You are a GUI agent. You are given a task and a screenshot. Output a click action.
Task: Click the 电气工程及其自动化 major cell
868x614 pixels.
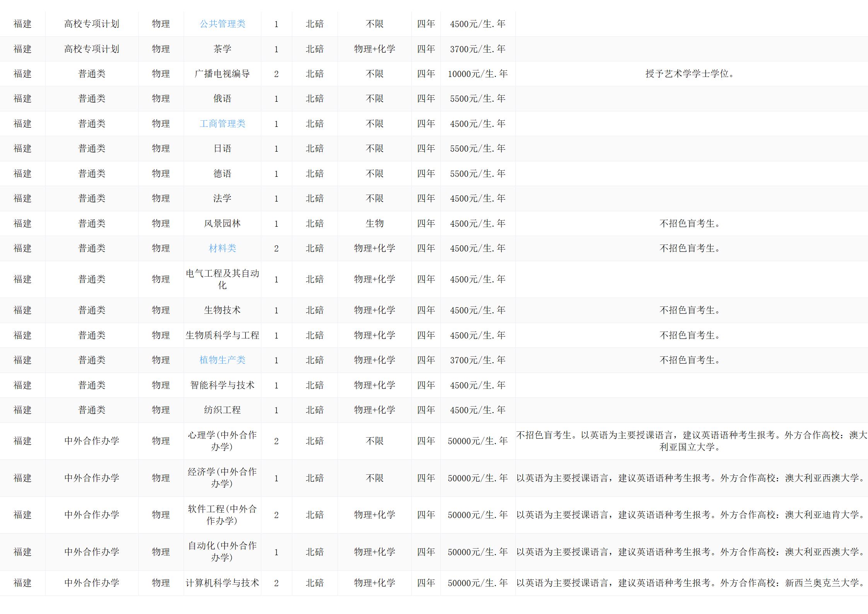[x=222, y=279]
